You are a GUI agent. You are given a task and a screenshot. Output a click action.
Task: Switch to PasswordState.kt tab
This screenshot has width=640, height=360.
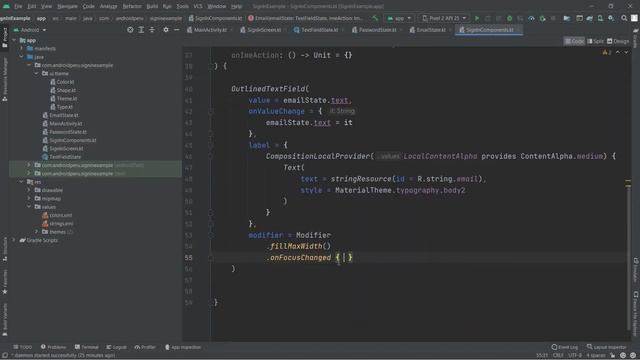pos(377,30)
